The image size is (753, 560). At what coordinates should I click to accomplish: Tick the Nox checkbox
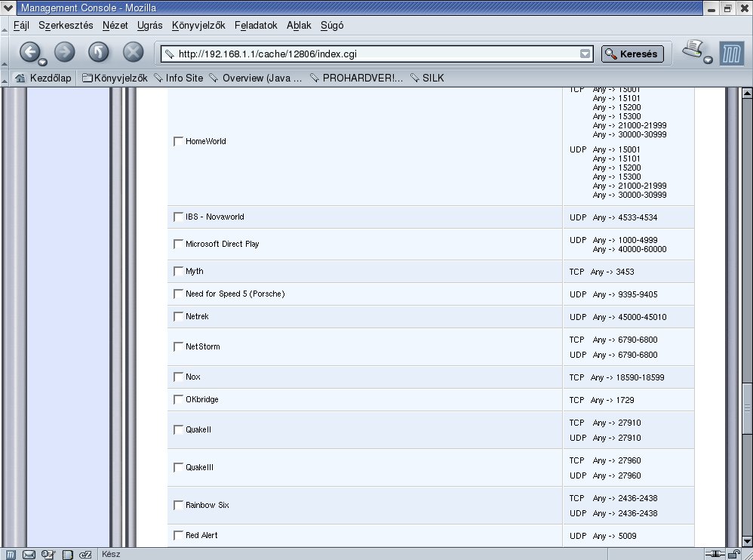pyautogui.click(x=178, y=377)
